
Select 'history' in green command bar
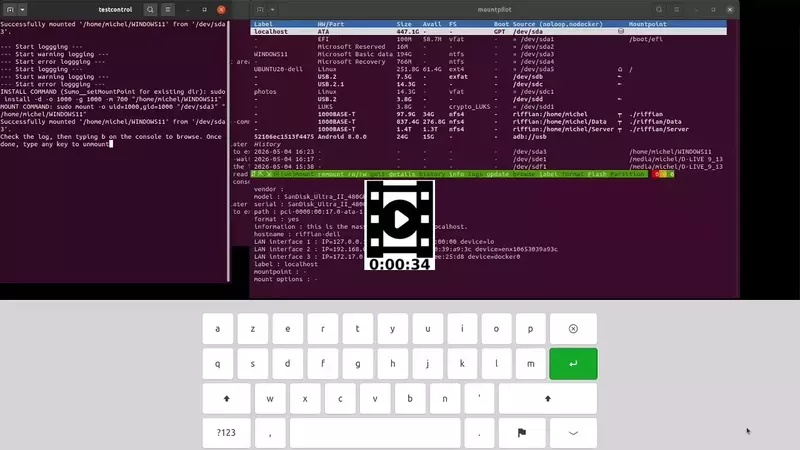point(432,174)
